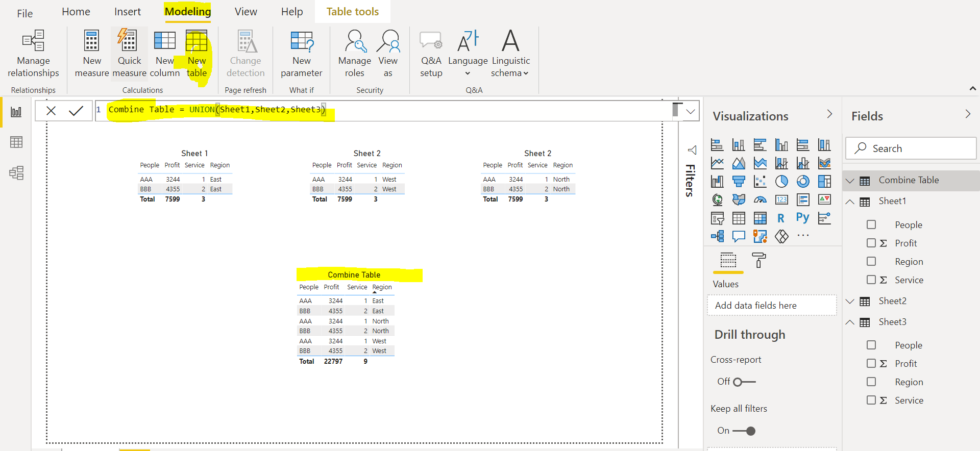Open the View tab
The width and height of the screenshot is (980, 451).
coord(246,12)
